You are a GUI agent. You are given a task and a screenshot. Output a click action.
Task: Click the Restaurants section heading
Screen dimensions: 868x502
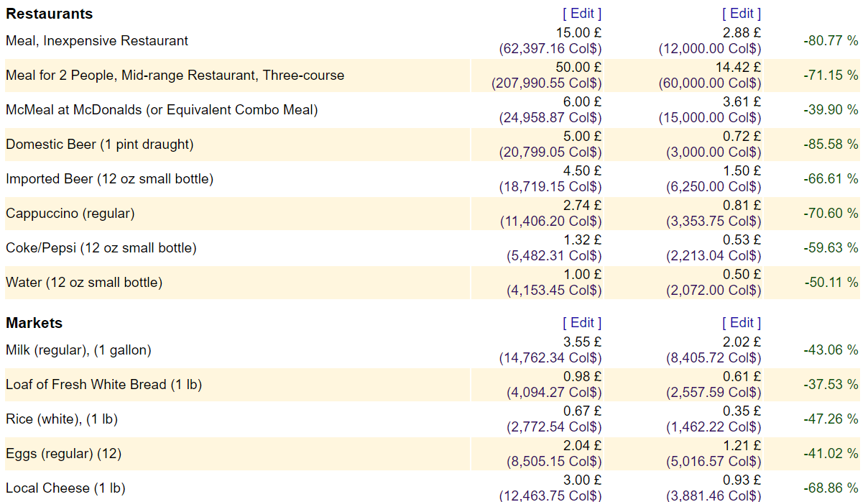point(49,14)
